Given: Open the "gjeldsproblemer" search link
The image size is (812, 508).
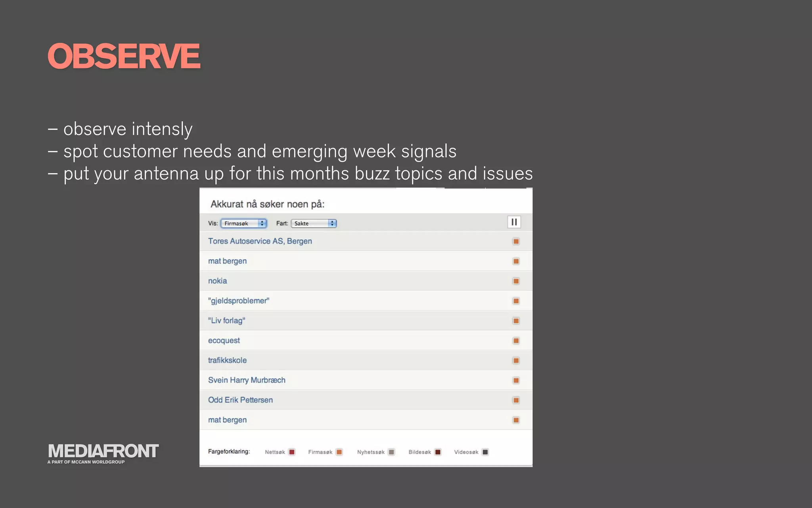Looking at the screenshot, I should (239, 301).
